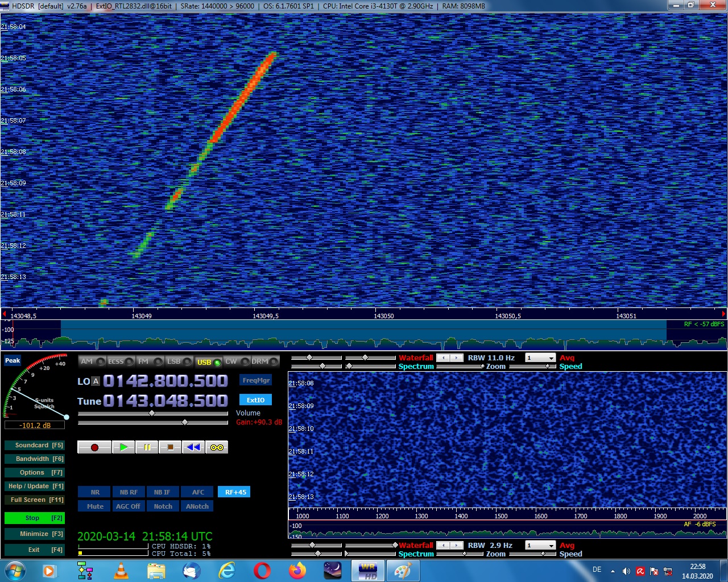Click the AF Waterfall label
Image resolution: width=728 pixels, height=582 pixels.
tap(416, 545)
